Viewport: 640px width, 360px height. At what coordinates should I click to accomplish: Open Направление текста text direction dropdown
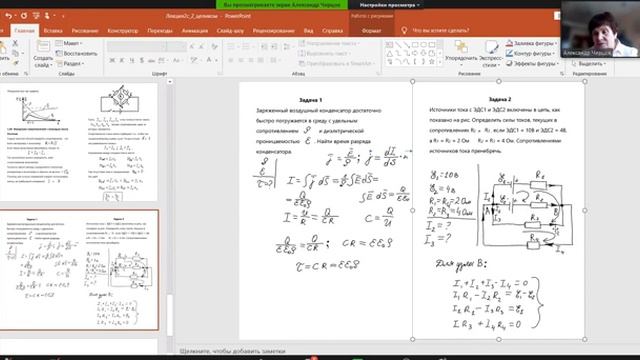(329, 43)
